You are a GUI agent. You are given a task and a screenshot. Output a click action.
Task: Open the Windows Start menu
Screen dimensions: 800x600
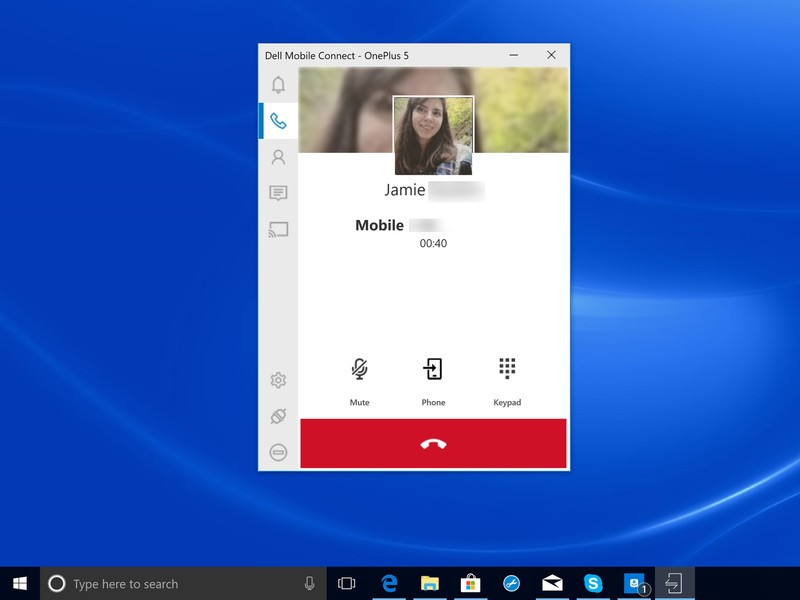20,583
